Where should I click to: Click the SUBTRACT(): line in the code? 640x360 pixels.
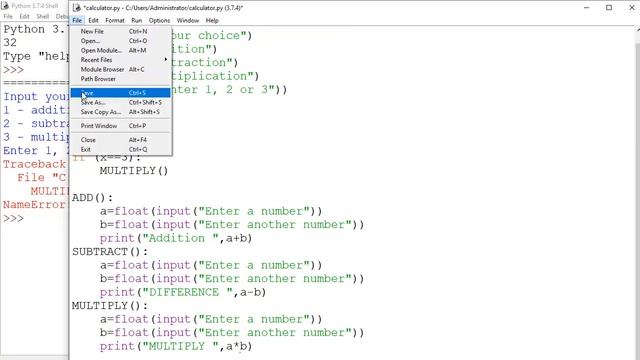click(x=110, y=252)
